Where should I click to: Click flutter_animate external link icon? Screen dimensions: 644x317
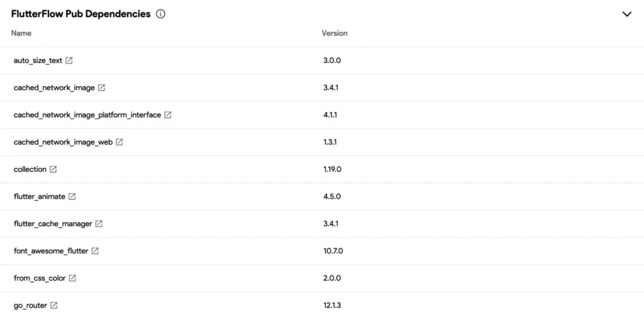pos(72,196)
